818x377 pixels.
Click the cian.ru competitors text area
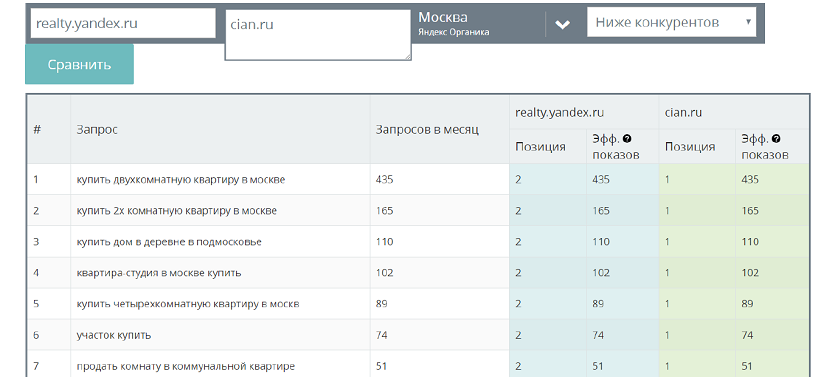click(318, 35)
